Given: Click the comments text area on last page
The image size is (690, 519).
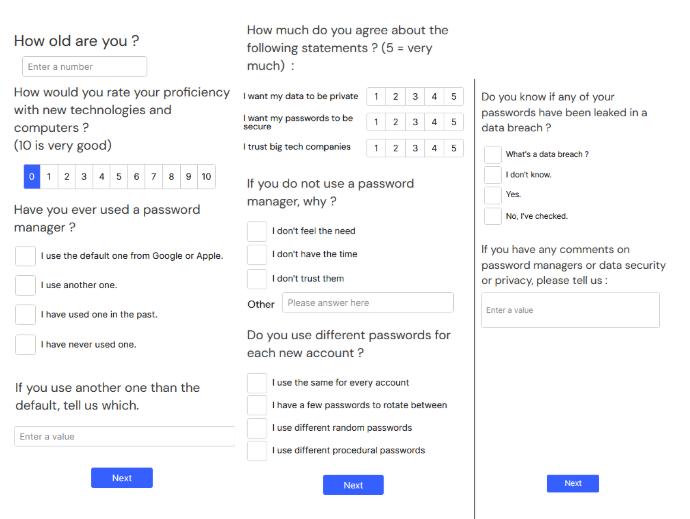Looking at the screenshot, I should tap(570, 310).
